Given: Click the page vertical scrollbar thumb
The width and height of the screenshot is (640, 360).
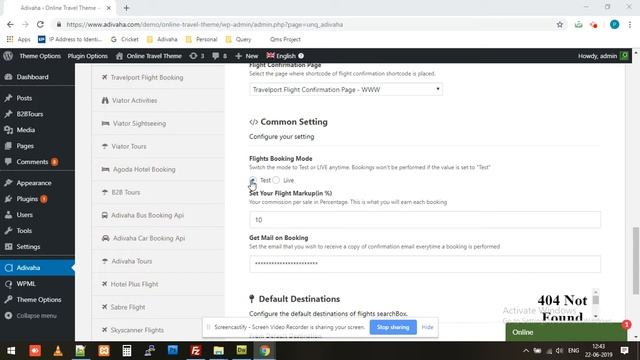Looking at the screenshot, I should click(636, 260).
